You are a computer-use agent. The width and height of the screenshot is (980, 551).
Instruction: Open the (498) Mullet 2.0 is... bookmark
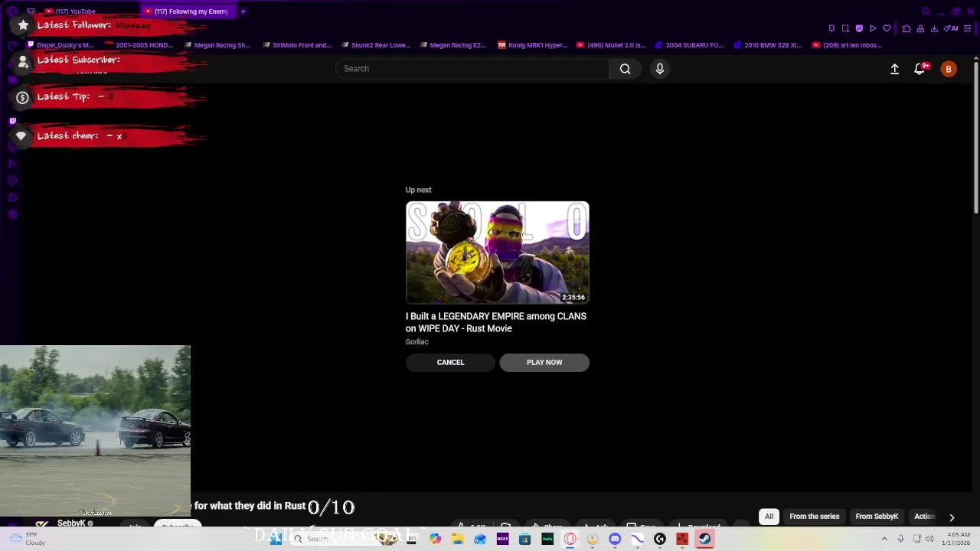(611, 45)
